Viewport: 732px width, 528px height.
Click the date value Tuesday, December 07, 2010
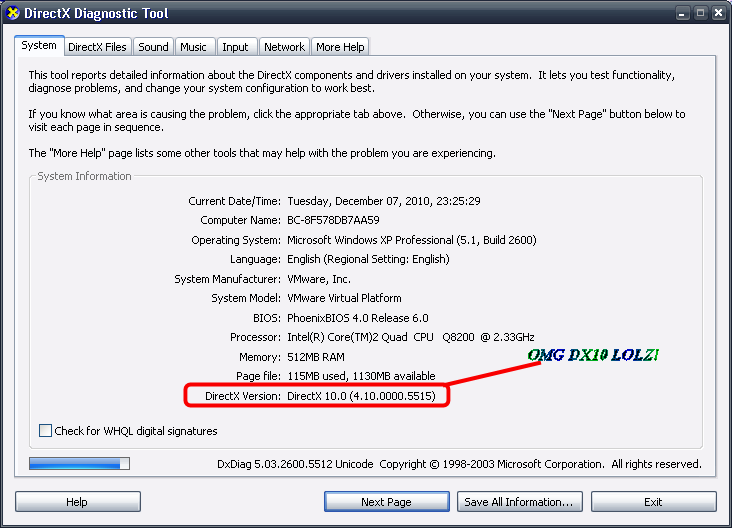tap(359, 201)
